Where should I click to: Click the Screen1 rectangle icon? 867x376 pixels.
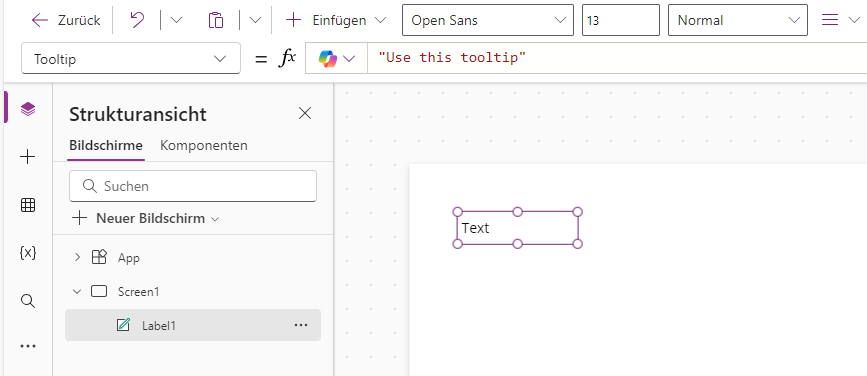coord(99,291)
